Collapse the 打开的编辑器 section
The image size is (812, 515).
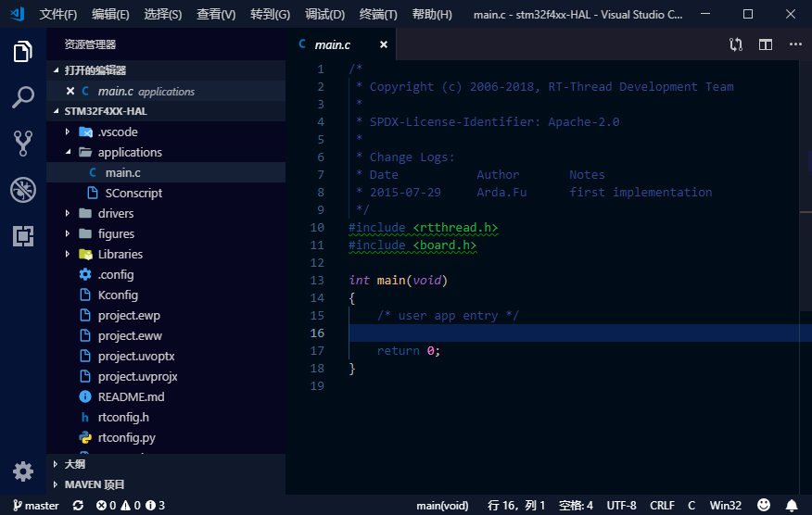[166, 70]
